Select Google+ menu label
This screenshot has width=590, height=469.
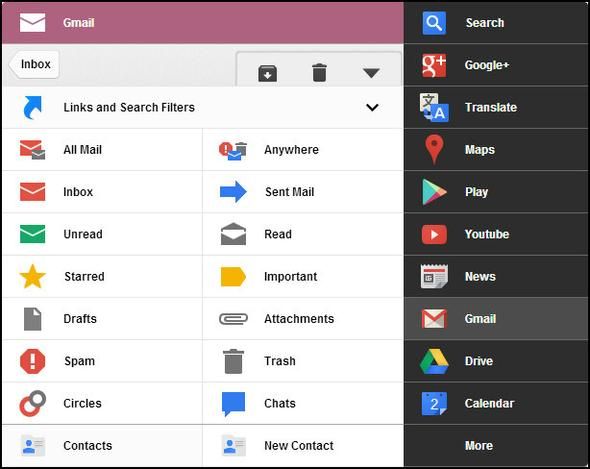487,65
